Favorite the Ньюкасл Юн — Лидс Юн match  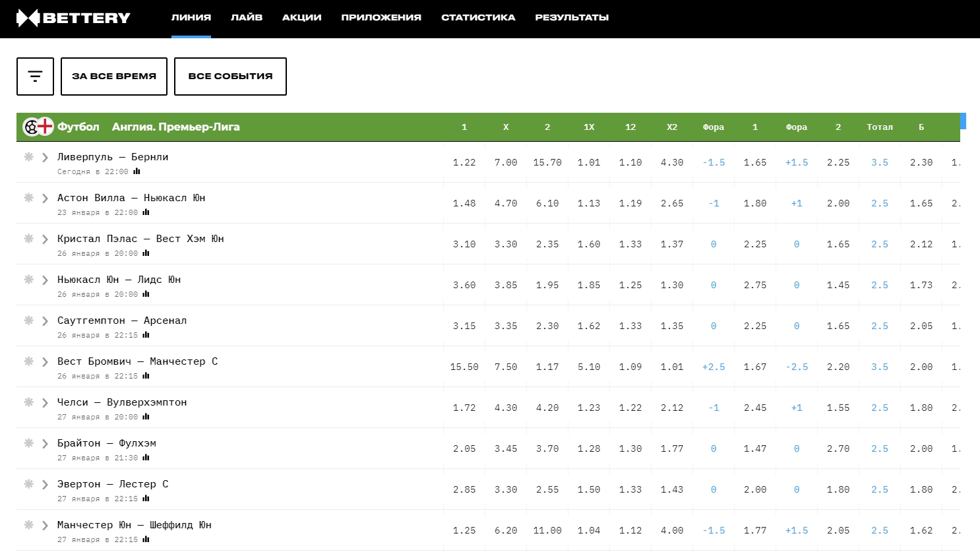pos(29,280)
